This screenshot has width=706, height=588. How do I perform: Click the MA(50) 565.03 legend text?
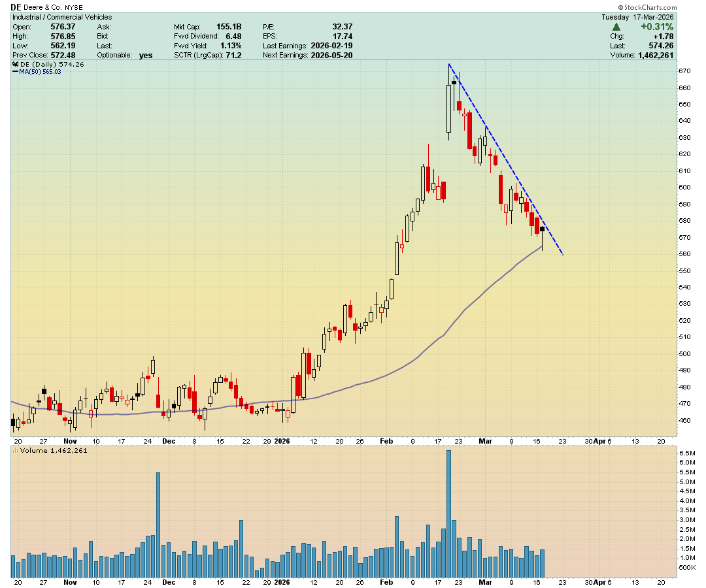click(x=40, y=71)
